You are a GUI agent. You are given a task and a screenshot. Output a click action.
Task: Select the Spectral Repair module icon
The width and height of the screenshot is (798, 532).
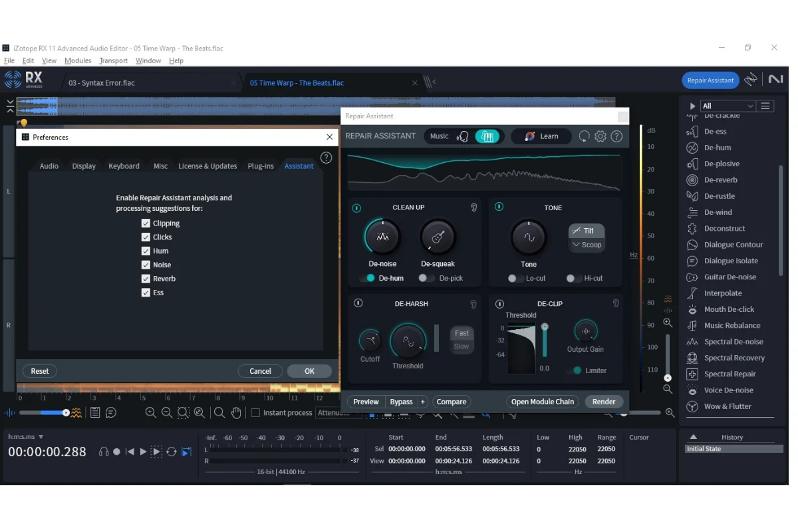(692, 374)
